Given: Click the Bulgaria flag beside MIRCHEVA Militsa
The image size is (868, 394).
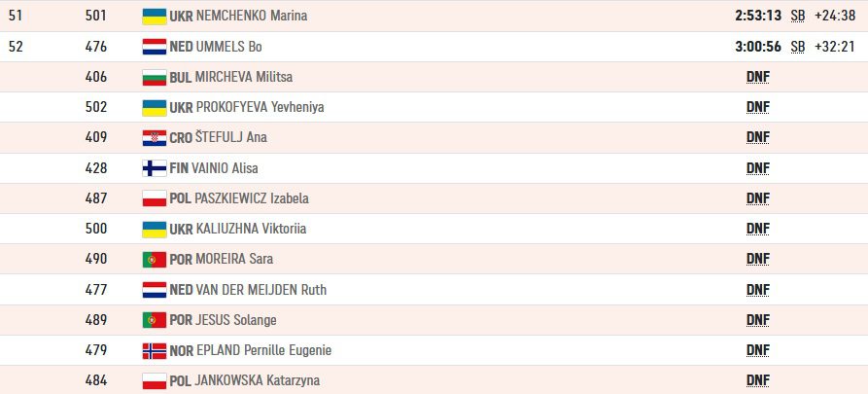Looking at the screenshot, I should pos(155,77).
